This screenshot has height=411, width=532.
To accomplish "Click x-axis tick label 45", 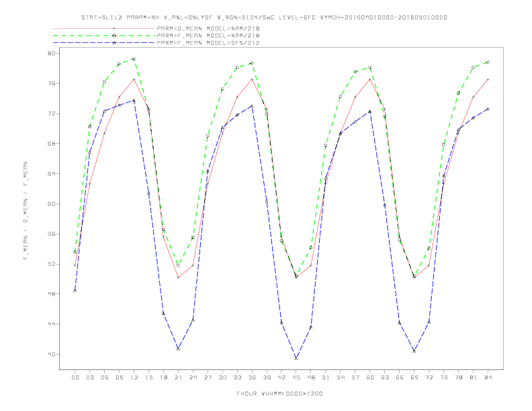I will 296,377.
